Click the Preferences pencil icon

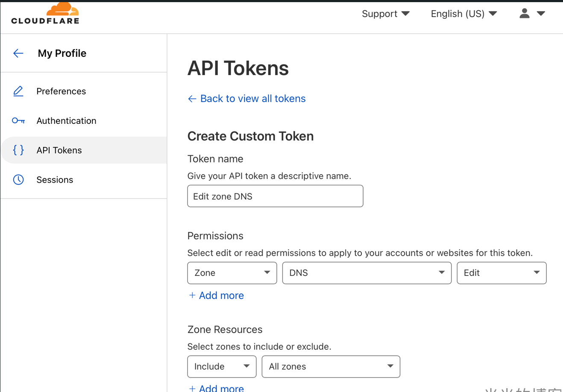click(x=18, y=91)
